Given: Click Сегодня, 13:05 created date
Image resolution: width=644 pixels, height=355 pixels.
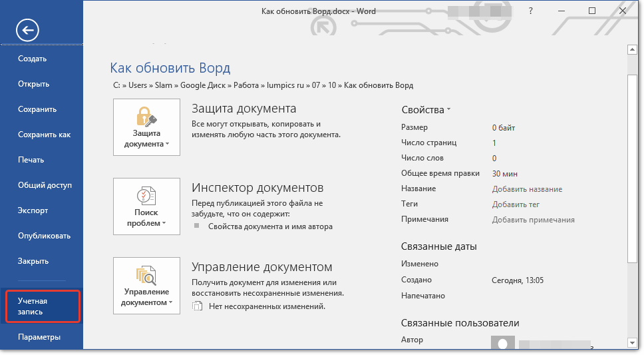Looking at the screenshot, I should [518, 280].
